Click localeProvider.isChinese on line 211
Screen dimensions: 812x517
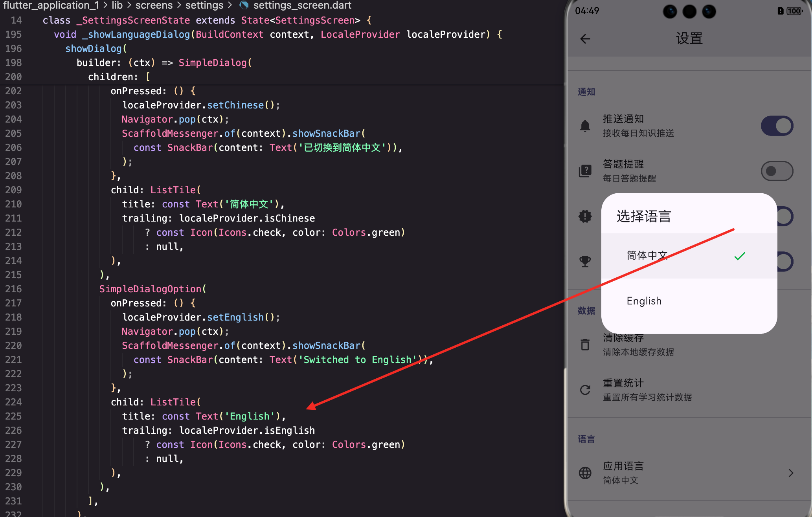(x=247, y=218)
